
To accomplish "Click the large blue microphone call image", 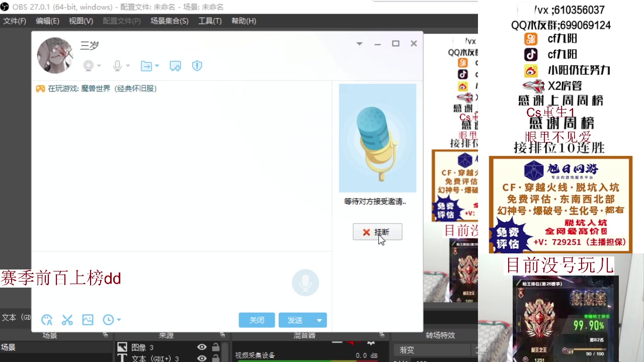I will 377,138.
